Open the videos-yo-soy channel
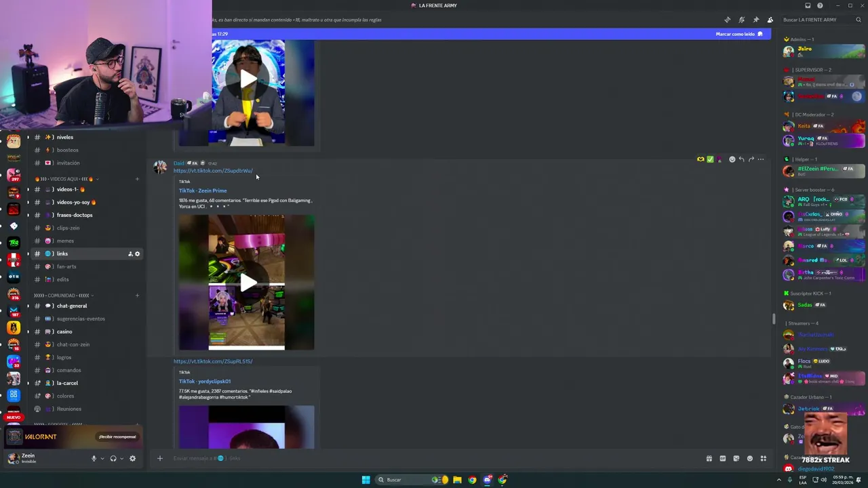Screen dimensions: 868x488 click(75, 202)
